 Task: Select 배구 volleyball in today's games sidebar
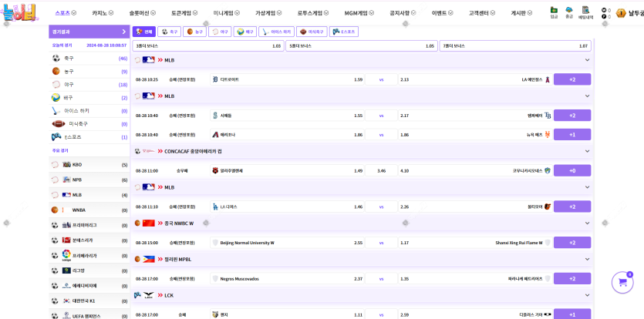pos(89,98)
